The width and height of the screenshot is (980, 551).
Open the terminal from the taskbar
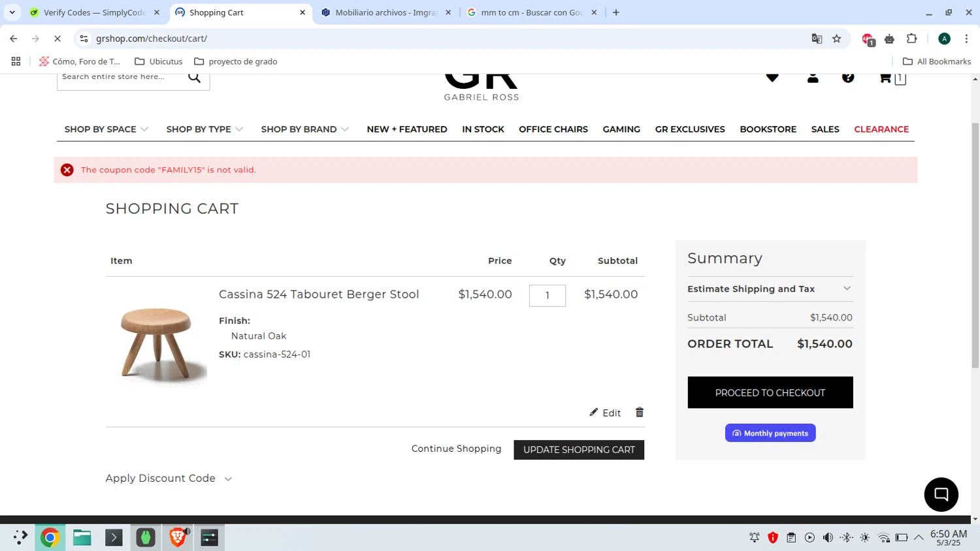tap(114, 537)
